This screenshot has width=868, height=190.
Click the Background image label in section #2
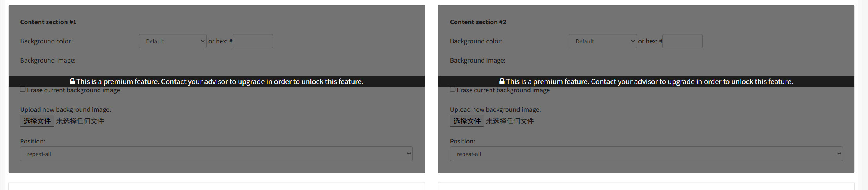pyautogui.click(x=477, y=60)
